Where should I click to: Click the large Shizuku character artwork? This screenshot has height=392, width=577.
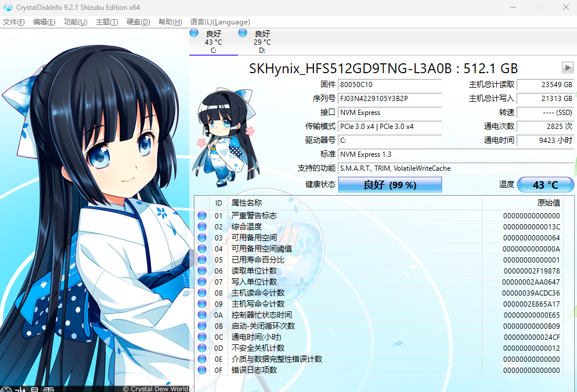point(95,210)
